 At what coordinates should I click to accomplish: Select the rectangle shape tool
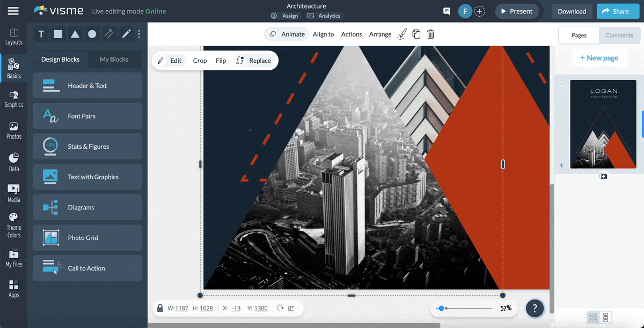(58, 34)
